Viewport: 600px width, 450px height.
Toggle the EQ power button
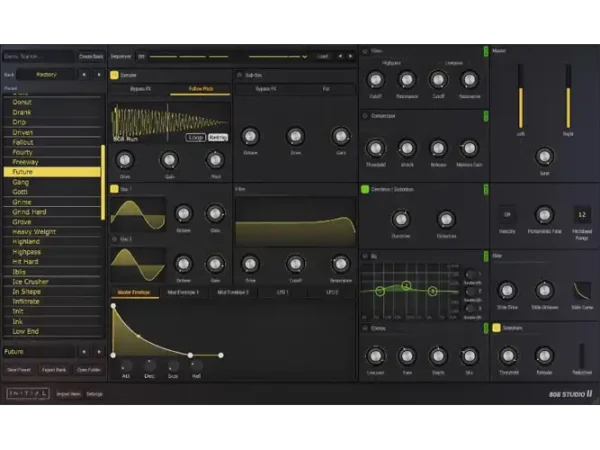[x=365, y=256]
